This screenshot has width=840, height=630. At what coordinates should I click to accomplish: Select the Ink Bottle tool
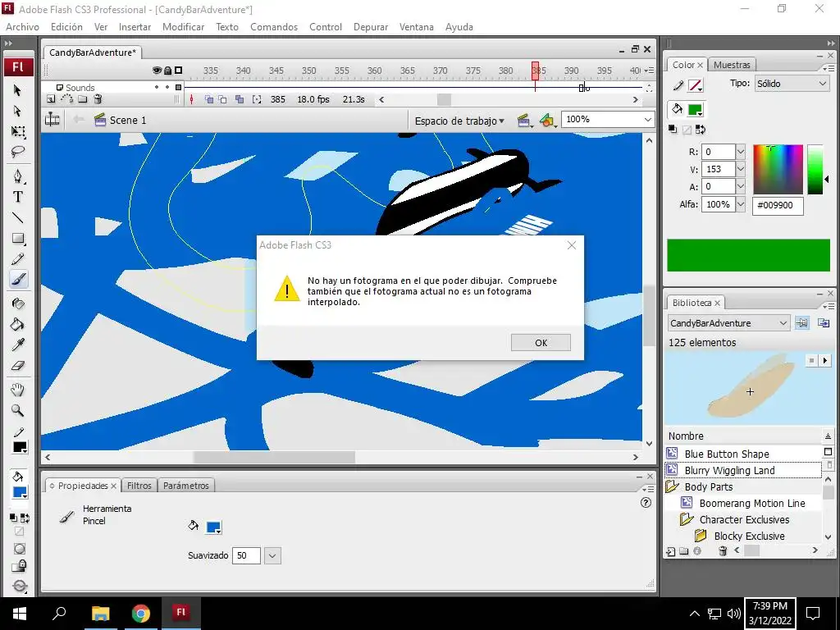[17, 304]
